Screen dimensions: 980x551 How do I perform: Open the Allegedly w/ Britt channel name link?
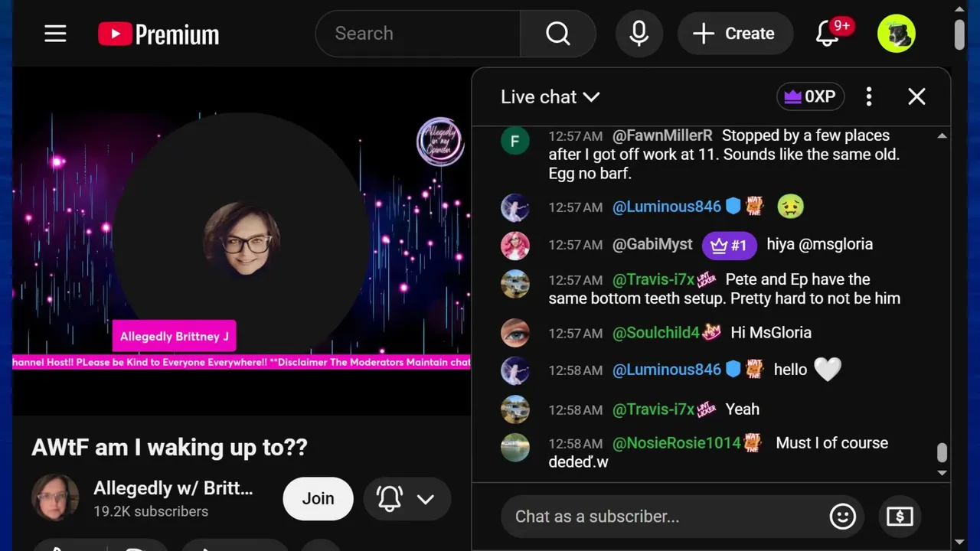[173, 488]
